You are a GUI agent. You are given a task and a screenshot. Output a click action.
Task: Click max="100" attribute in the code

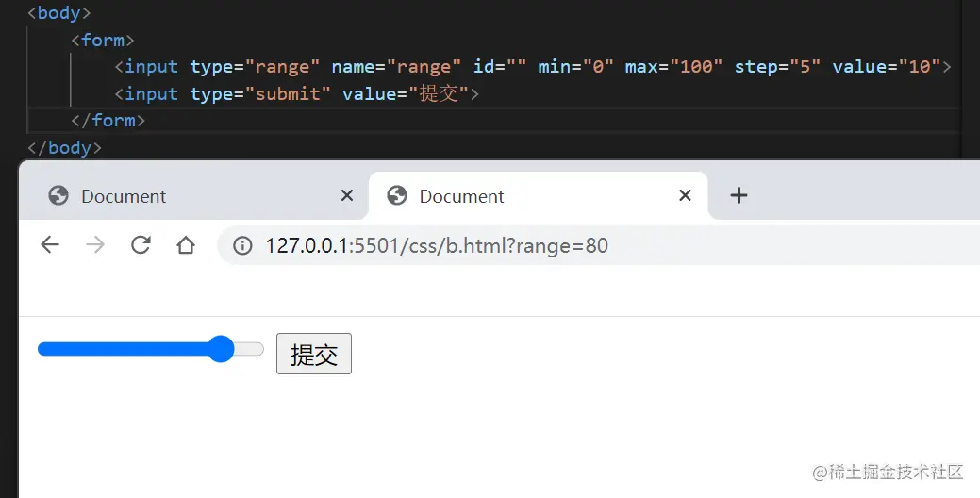point(673,67)
